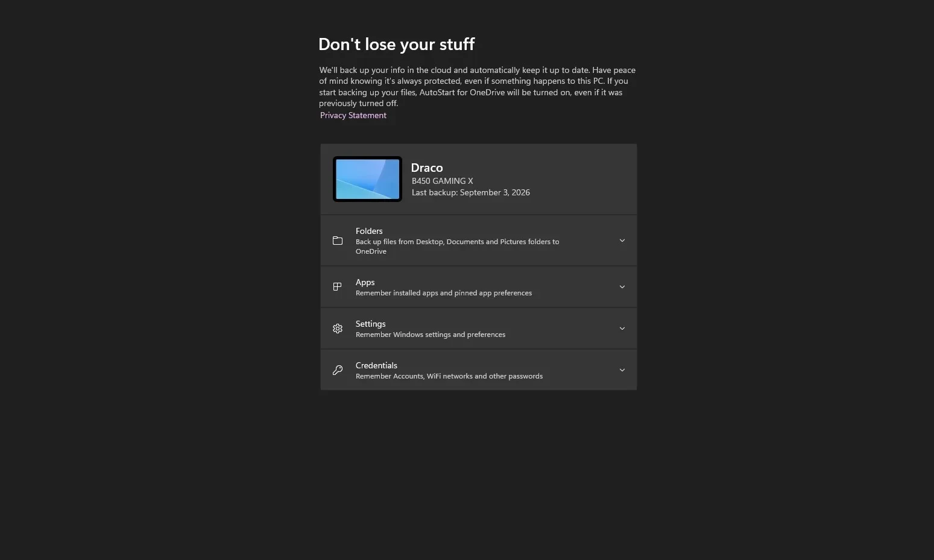Select the Credentials row title
Screen dimensions: 934x560
376,365
